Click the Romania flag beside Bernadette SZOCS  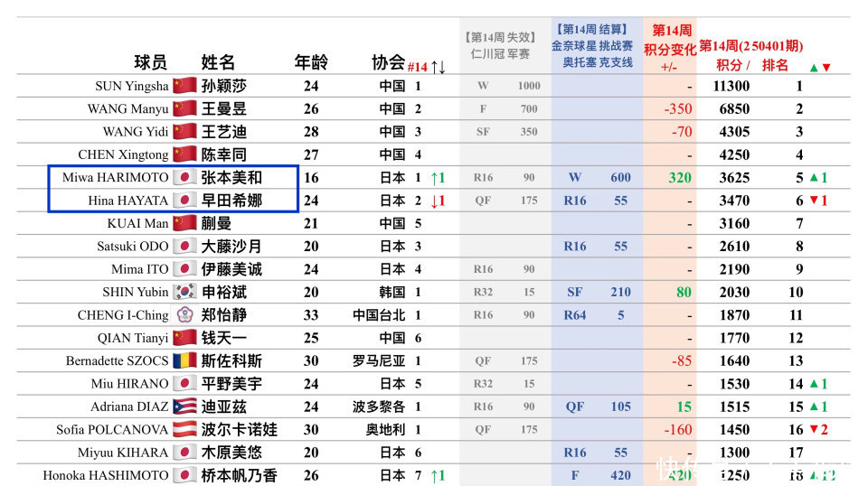pyautogui.click(x=184, y=360)
